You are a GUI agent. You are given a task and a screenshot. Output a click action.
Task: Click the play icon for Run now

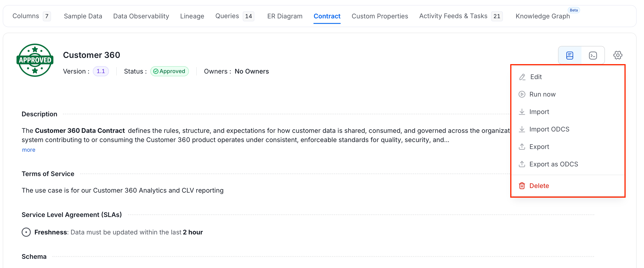(x=522, y=94)
